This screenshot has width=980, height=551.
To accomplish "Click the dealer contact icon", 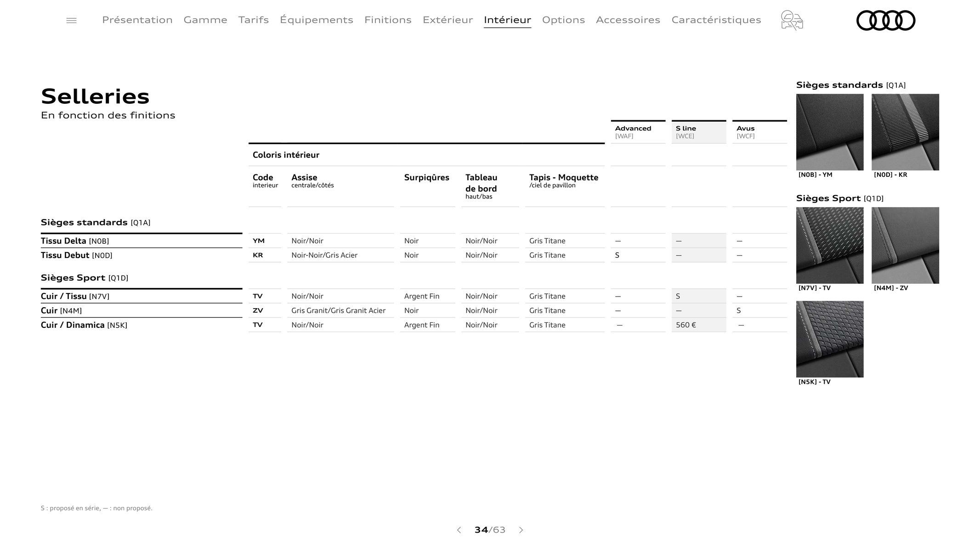I will click(x=792, y=20).
